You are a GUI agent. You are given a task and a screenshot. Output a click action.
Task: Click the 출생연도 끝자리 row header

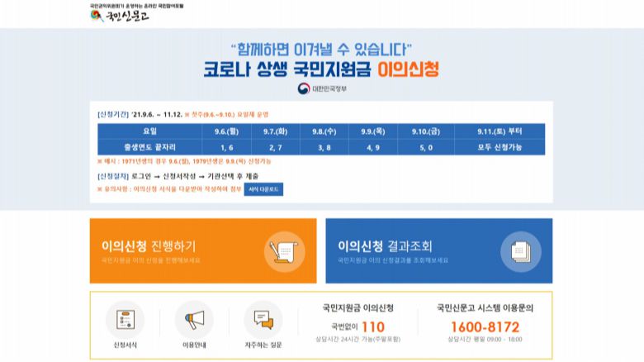149,146
